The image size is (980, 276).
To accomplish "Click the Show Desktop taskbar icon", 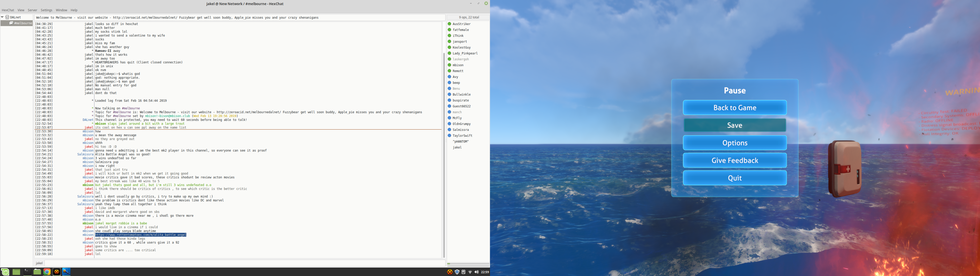I will click(x=16, y=272).
